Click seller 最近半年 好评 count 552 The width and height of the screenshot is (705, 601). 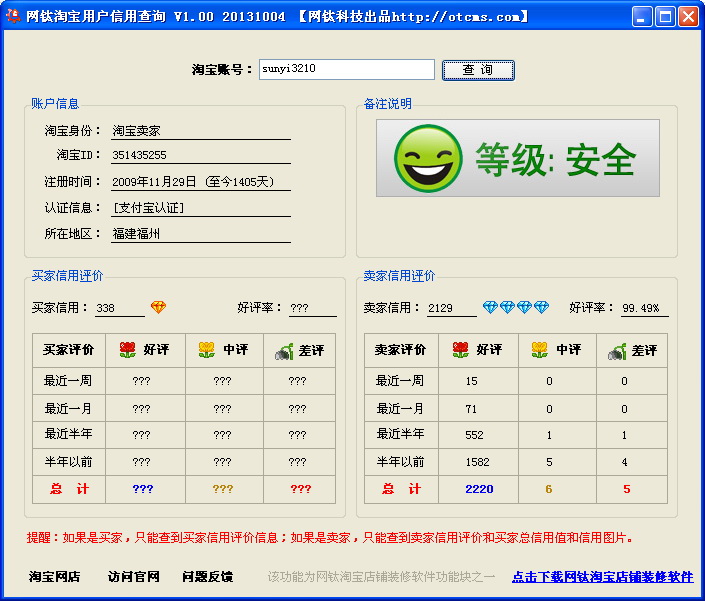(x=474, y=435)
